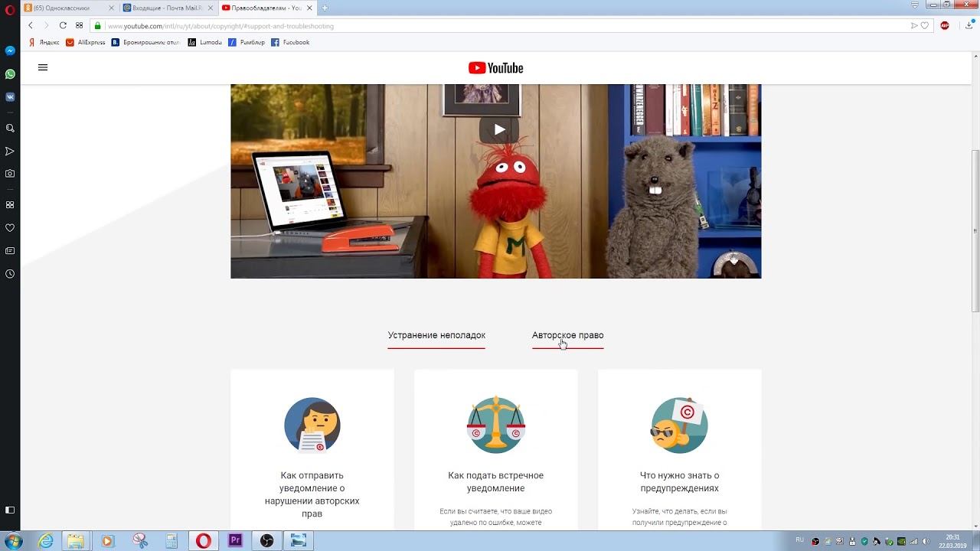
Task: Open bookmarks heart in the sidebar
Action: tap(10, 227)
